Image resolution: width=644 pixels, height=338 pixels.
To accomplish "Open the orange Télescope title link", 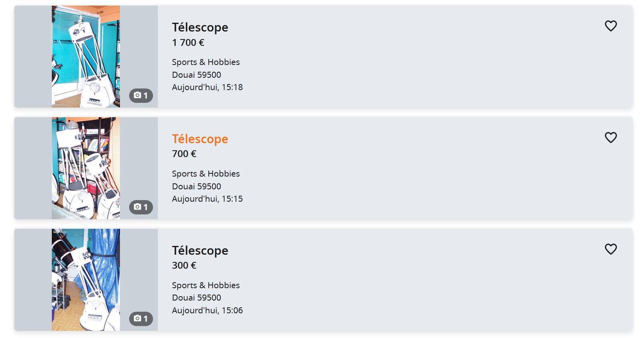I will [200, 139].
